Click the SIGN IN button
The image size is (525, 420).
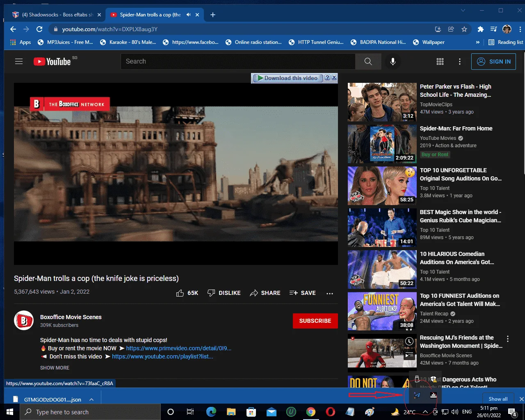493,62
